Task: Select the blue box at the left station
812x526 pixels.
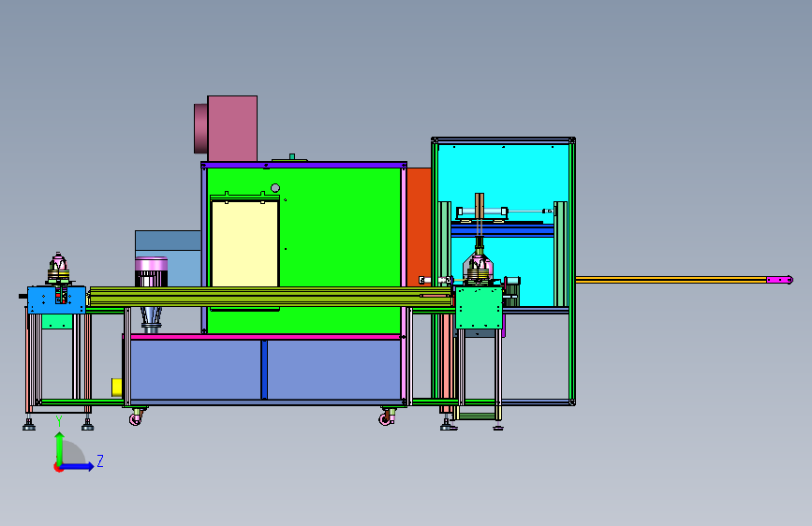Action: pos(56,300)
